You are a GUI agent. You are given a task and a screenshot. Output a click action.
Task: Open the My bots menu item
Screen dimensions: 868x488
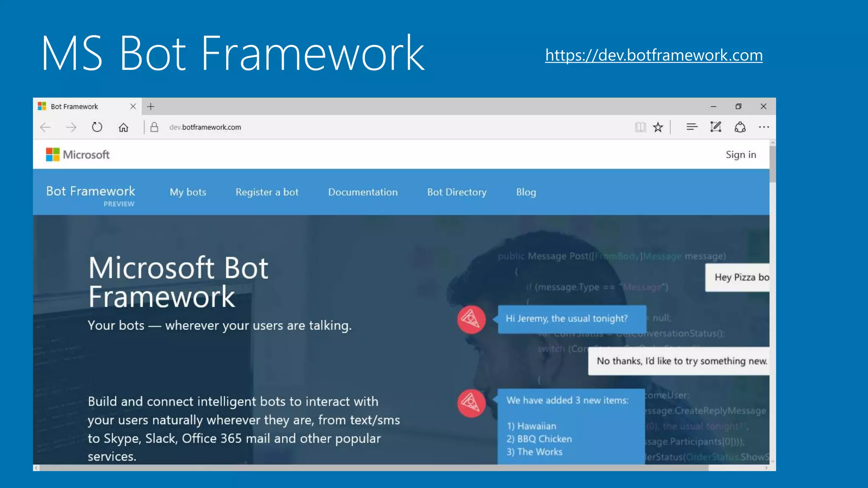(188, 192)
